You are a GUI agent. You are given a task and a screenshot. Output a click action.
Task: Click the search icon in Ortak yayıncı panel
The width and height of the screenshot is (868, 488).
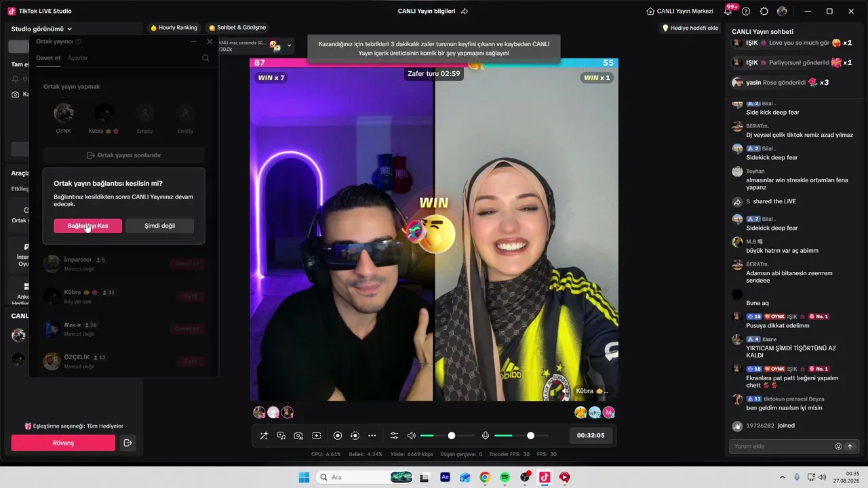205,58
